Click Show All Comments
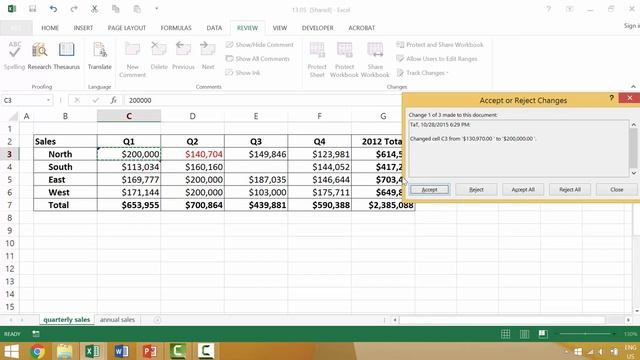640x360 pixels. coord(258,59)
